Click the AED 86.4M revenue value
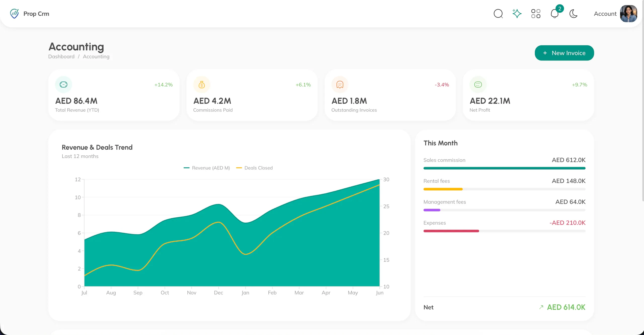The width and height of the screenshot is (644, 335). (76, 101)
